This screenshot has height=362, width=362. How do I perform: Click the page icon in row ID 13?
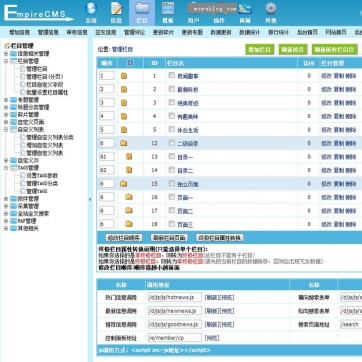[129, 157]
